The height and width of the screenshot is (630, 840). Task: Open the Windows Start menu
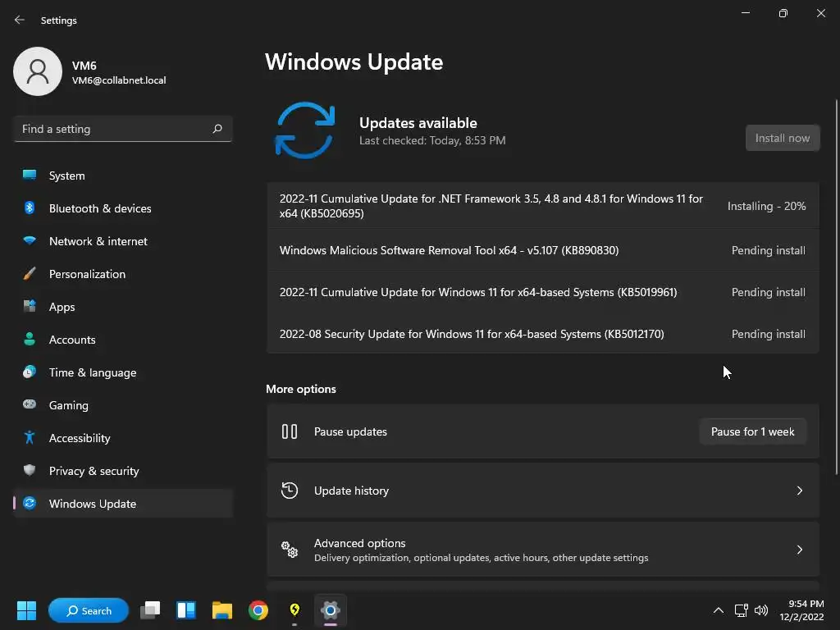[x=26, y=610]
